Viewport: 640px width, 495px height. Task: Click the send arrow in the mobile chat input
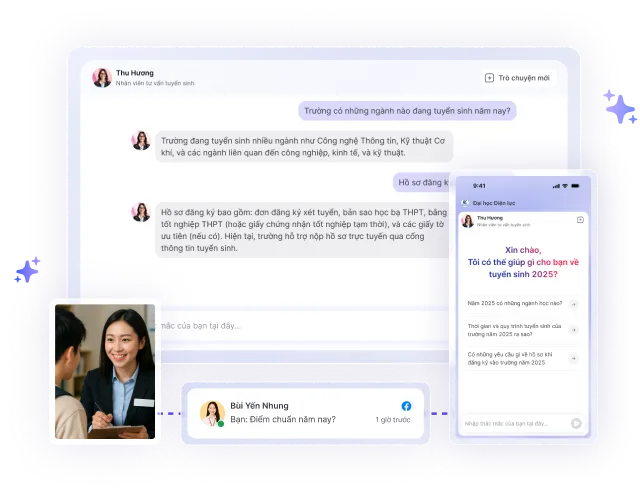[576, 423]
